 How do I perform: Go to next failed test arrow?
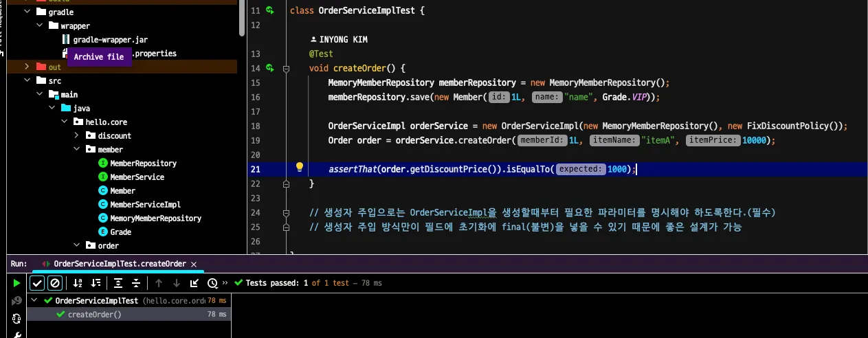coord(177,283)
